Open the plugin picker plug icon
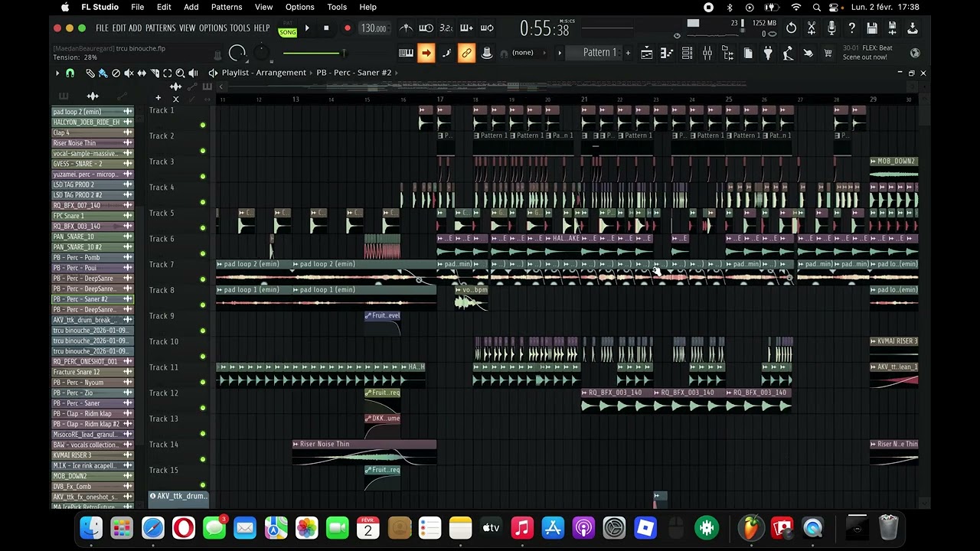This screenshot has height=551, width=980. pos(768,53)
